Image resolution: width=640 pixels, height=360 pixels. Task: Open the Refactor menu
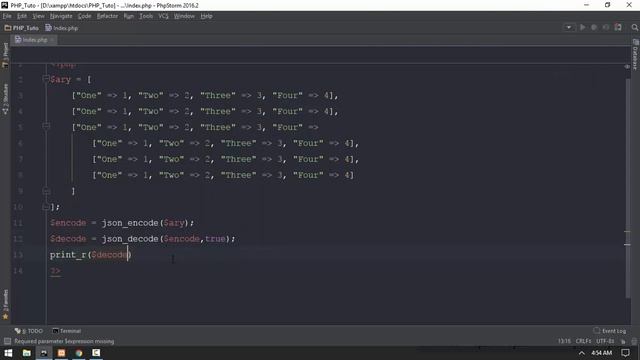click(x=107, y=16)
